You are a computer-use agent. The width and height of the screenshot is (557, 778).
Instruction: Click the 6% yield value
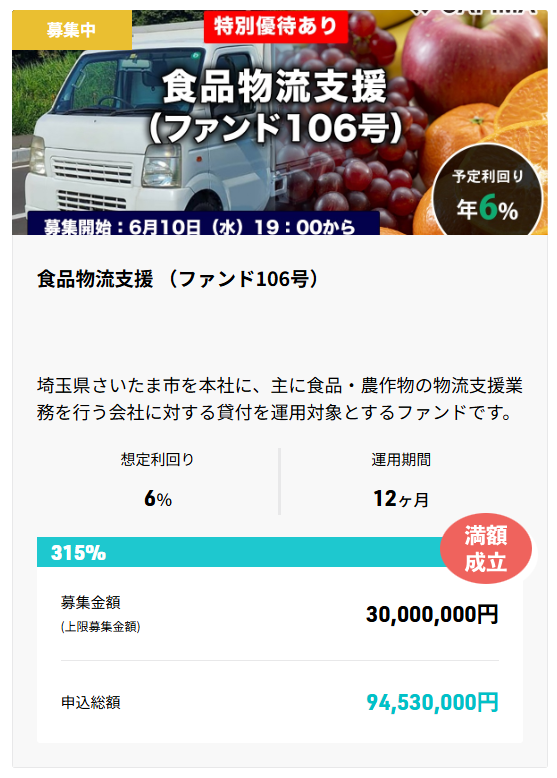click(158, 499)
